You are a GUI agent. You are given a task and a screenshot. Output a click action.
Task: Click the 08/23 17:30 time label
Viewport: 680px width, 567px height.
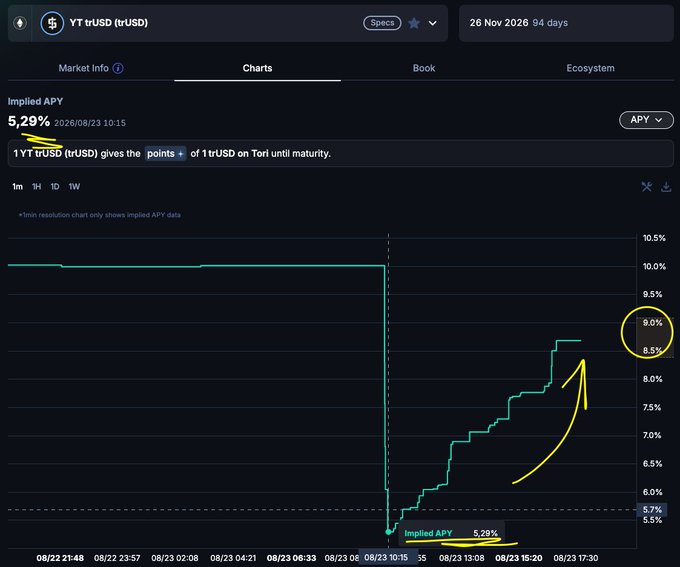(575, 558)
